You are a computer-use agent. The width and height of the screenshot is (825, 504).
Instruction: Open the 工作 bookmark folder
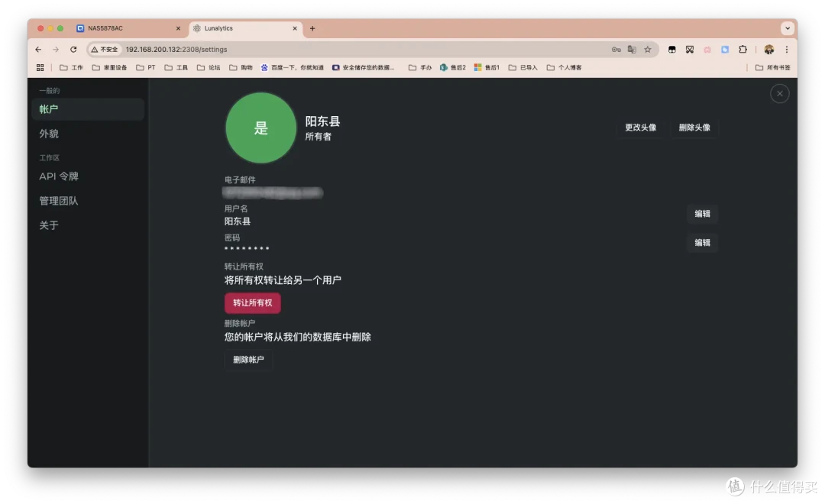[71, 67]
